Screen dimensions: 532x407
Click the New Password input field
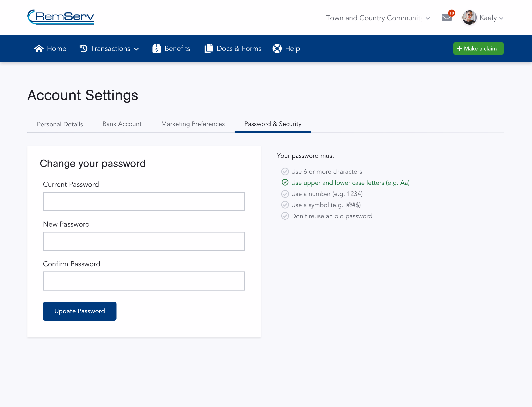coord(144,241)
